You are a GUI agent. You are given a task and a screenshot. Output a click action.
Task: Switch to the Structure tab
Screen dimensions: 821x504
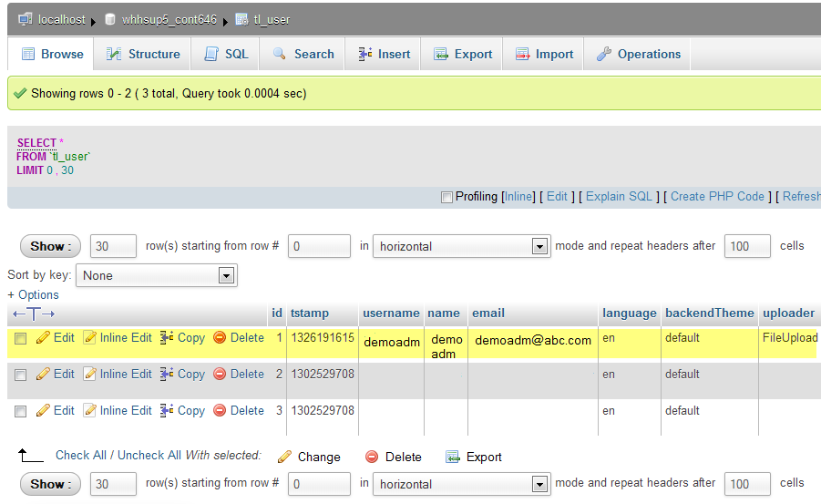point(143,54)
